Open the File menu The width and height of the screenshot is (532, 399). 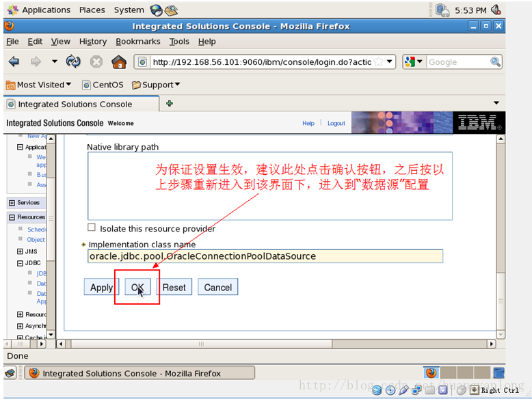[x=12, y=42]
